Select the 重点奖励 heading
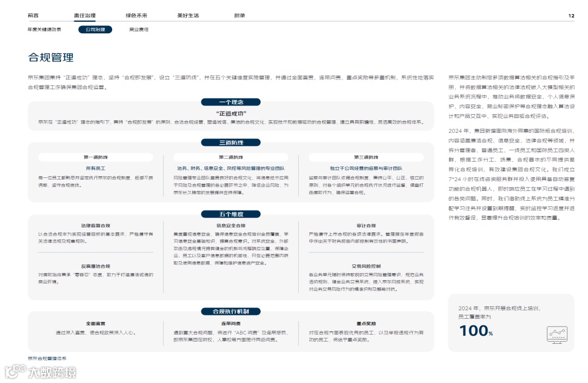This screenshot has width=588, height=383. 366,323
